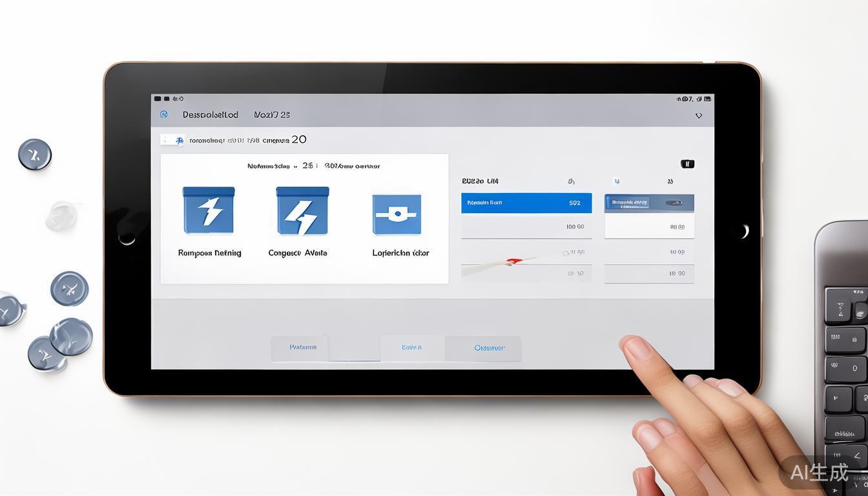The image size is (868, 496).
Task: Tap the blue circular app icon in header
Action: [164, 114]
